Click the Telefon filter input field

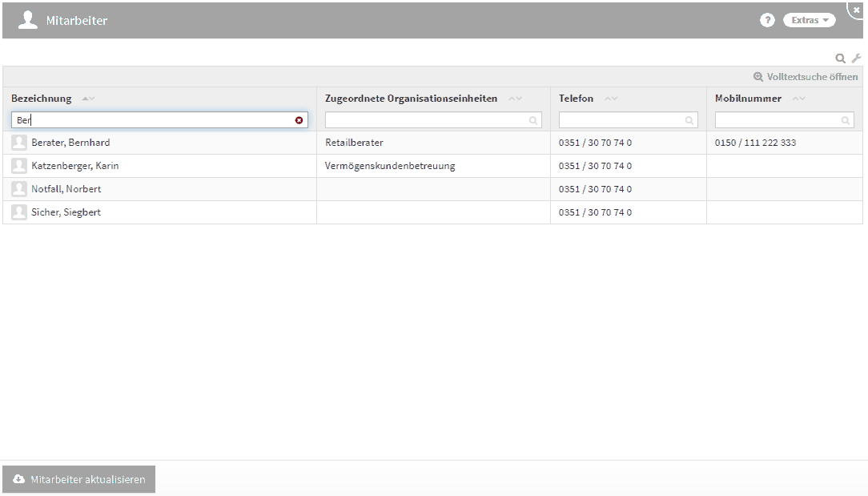pyautogui.click(x=621, y=120)
